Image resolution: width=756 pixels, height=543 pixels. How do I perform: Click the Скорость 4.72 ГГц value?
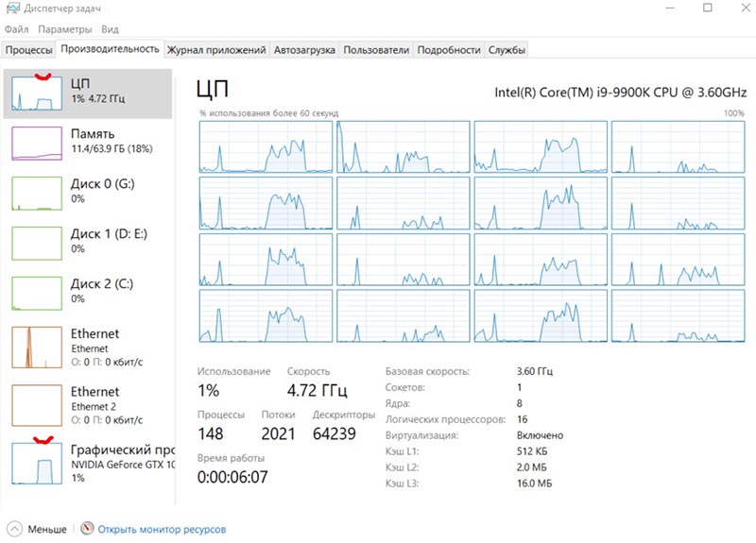[318, 390]
